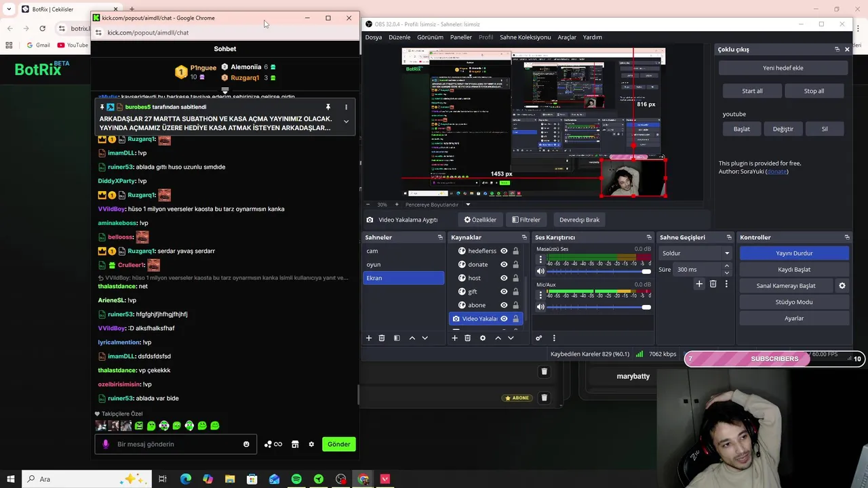Adjust the Masaüstü Ses volume slider

[x=598, y=271]
